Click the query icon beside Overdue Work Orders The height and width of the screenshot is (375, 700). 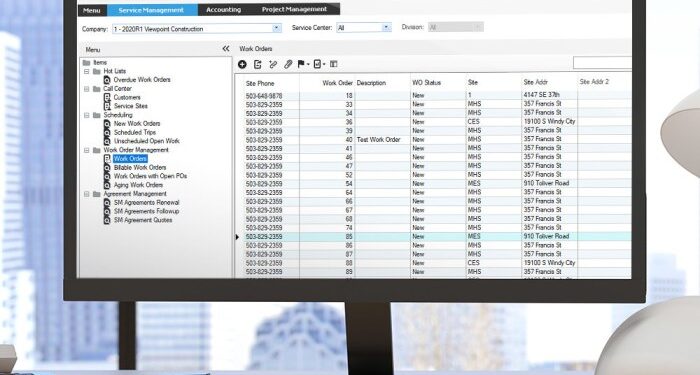coord(107,80)
